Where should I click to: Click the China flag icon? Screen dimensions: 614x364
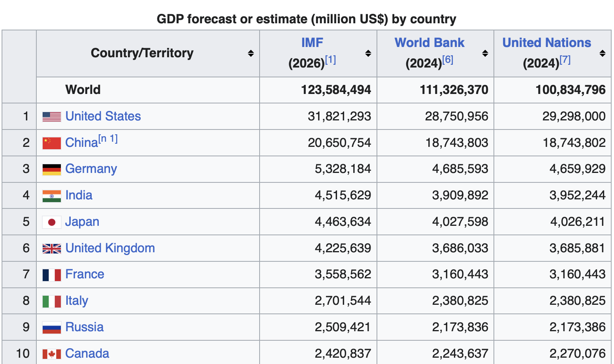click(52, 143)
